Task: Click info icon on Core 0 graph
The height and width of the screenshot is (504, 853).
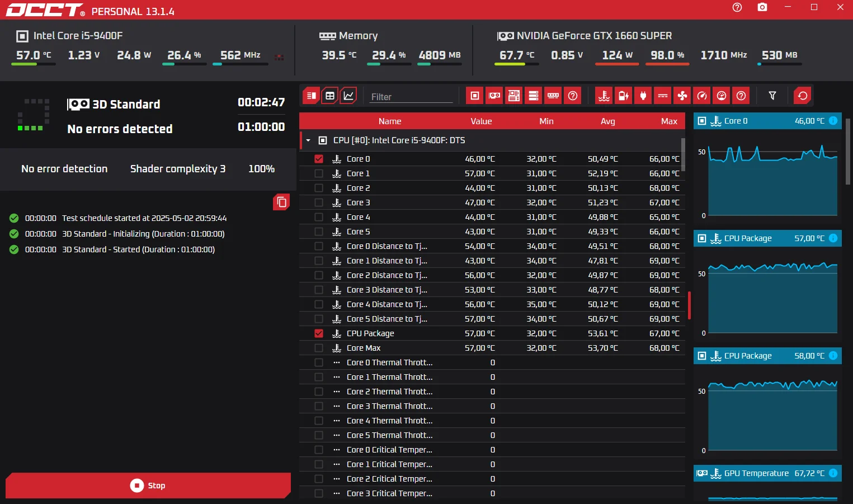Action: (x=833, y=121)
